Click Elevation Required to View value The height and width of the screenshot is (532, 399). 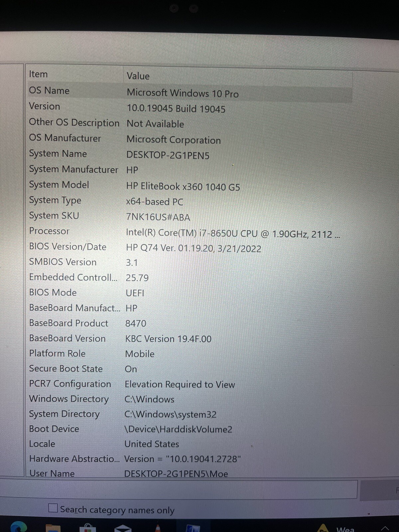(180, 385)
